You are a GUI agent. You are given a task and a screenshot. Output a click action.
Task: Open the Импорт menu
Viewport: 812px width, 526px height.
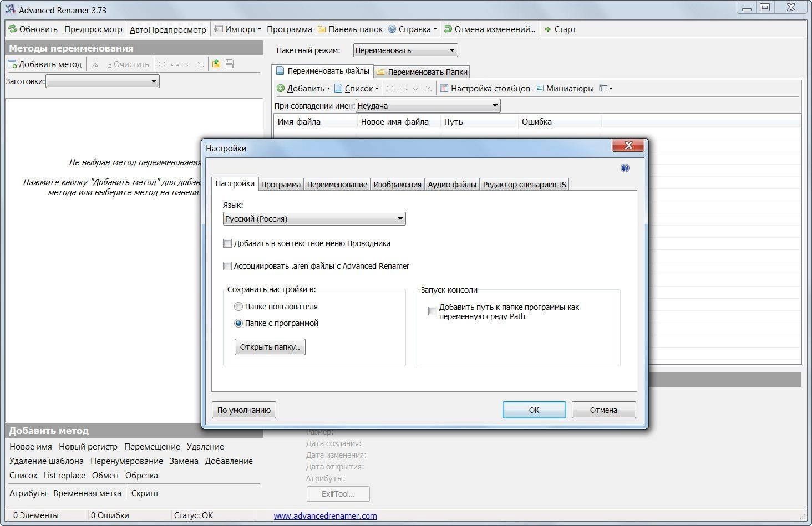238,29
